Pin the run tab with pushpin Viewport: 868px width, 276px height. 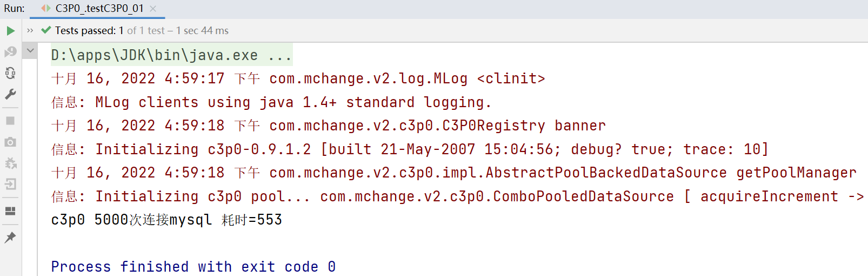(10, 237)
